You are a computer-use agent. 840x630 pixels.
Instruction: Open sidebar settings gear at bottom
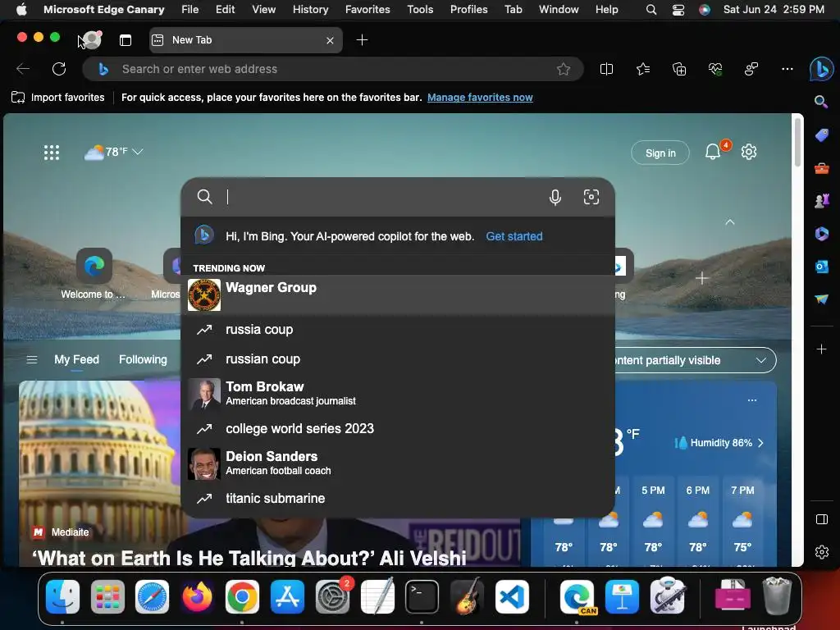pyautogui.click(x=821, y=552)
